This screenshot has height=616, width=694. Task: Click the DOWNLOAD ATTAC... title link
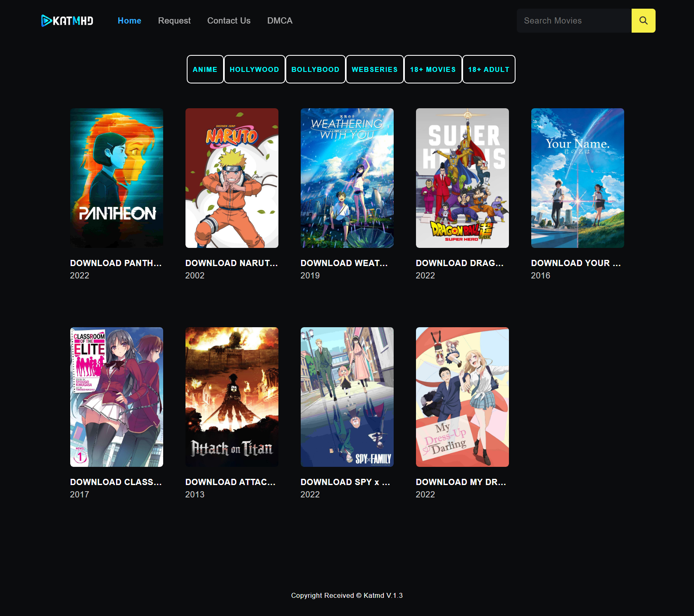tap(230, 482)
